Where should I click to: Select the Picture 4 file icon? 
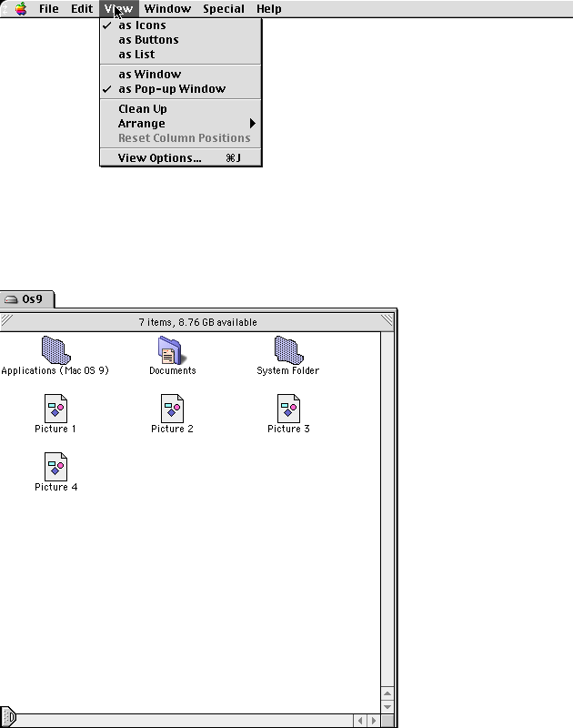click(x=55, y=467)
